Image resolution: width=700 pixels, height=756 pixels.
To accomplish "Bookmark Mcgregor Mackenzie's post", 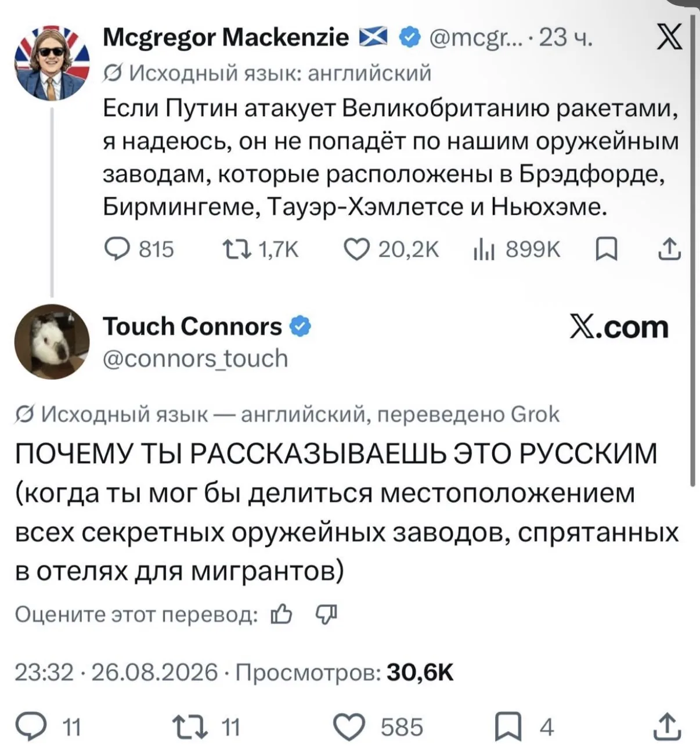I will coord(607,250).
